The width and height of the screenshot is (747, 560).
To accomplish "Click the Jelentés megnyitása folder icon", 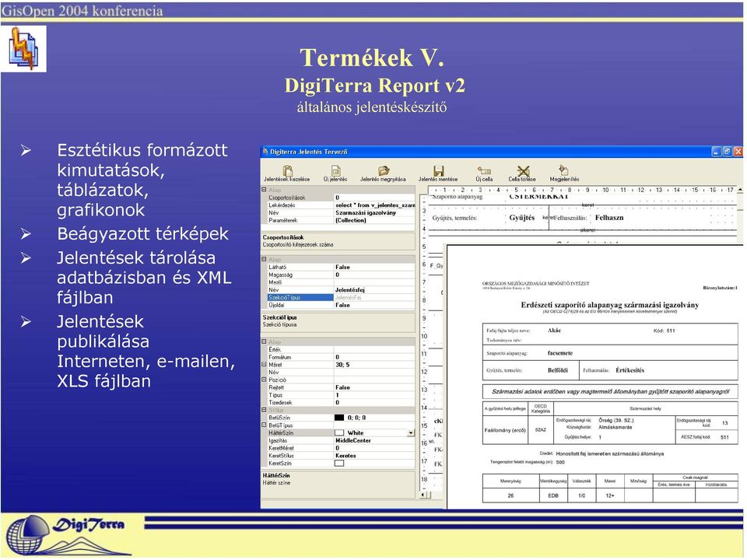I will (x=384, y=170).
